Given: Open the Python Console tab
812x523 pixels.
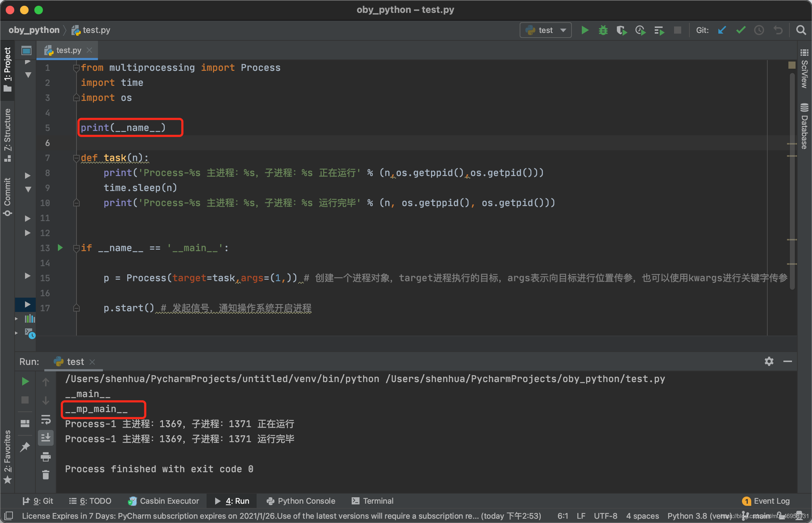Looking at the screenshot, I should tap(301, 501).
